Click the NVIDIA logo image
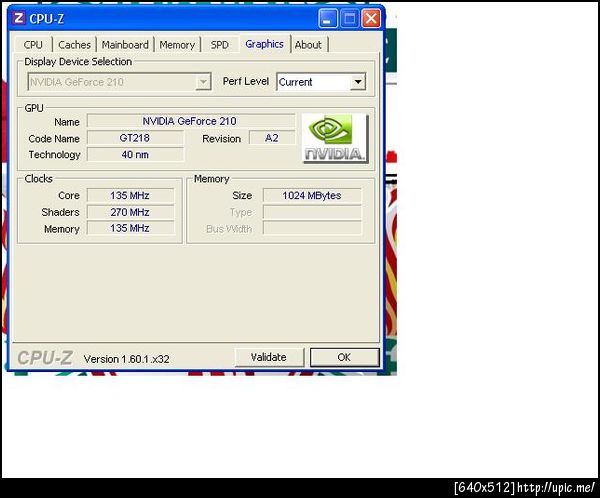600x498 pixels. point(335,138)
